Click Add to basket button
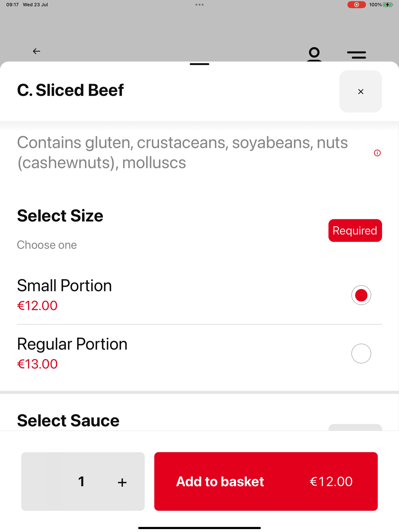The width and height of the screenshot is (399, 532). (266, 482)
